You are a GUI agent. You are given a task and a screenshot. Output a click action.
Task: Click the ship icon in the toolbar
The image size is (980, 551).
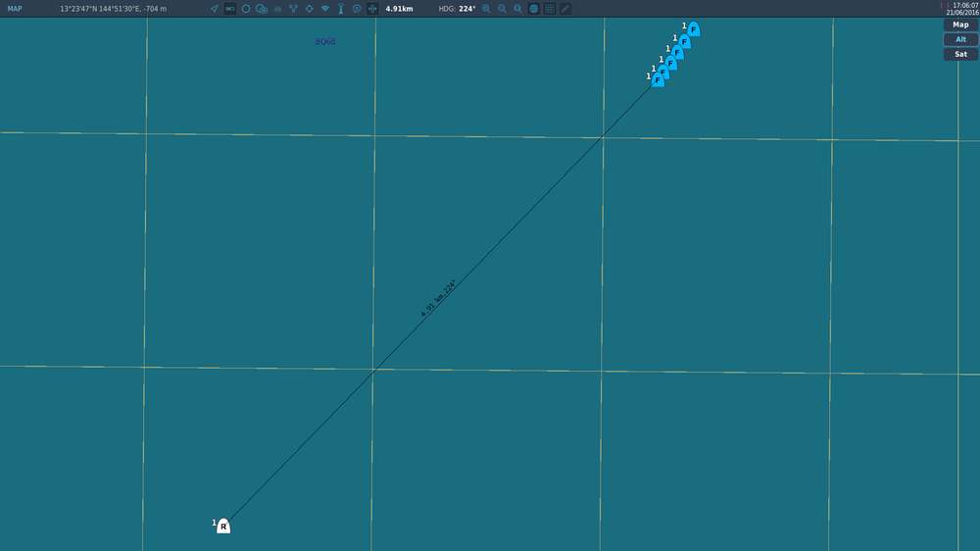(x=277, y=9)
